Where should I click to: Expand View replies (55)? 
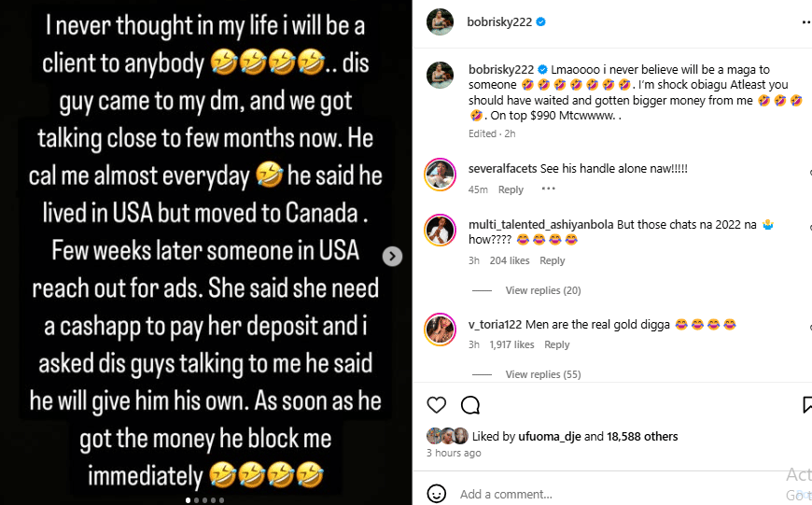point(542,374)
